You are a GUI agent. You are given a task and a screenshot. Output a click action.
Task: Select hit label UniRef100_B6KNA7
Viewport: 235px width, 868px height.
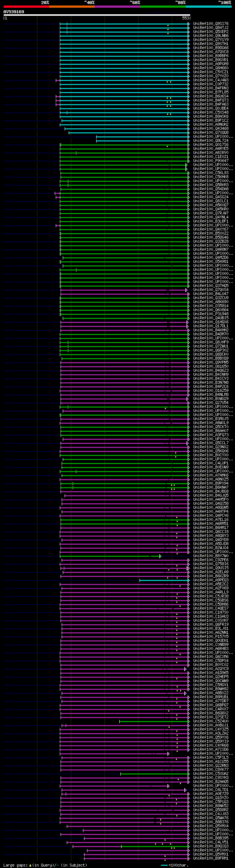[x=211, y=487]
